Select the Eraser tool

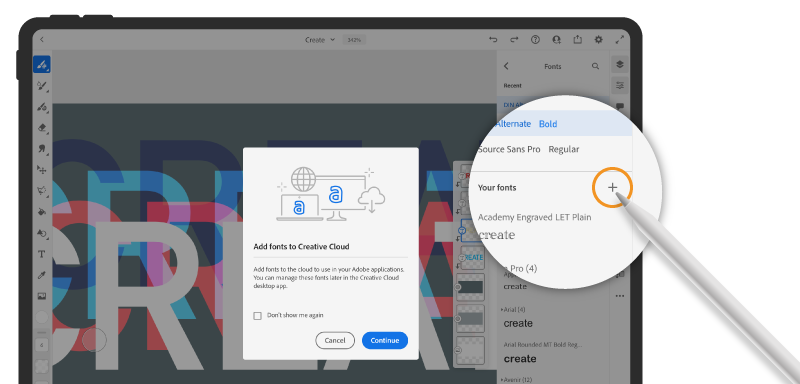pos(42,127)
